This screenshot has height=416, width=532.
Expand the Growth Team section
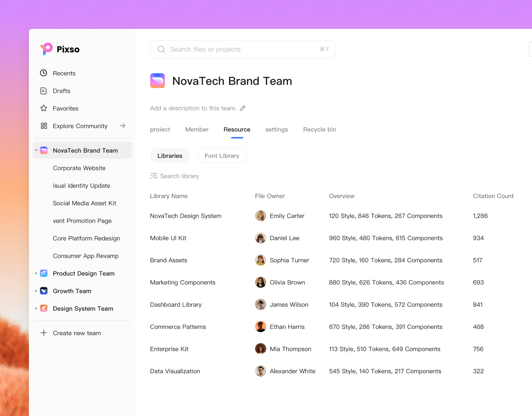pos(36,291)
